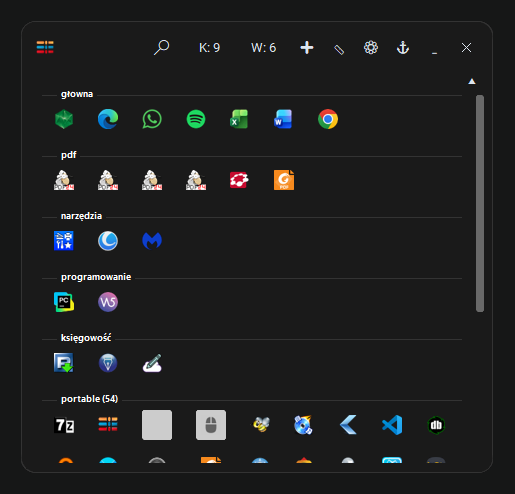This screenshot has height=494, width=515.
Task: Expand the portable (54) group header
Action: pyautogui.click(x=89, y=399)
